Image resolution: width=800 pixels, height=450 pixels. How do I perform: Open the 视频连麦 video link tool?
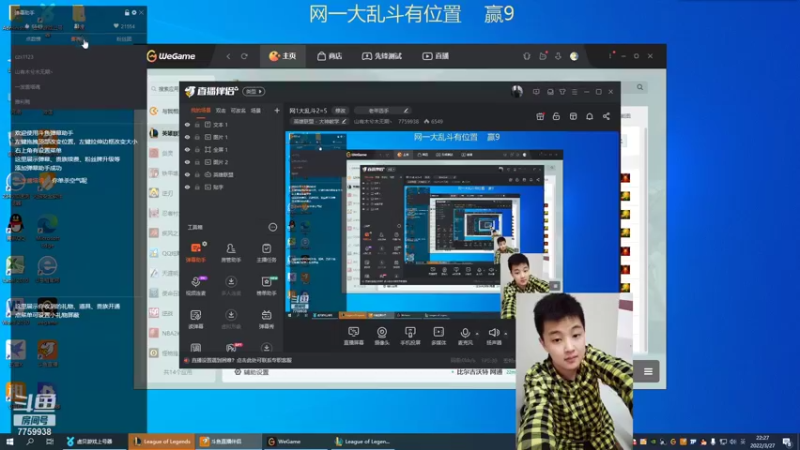point(196,286)
